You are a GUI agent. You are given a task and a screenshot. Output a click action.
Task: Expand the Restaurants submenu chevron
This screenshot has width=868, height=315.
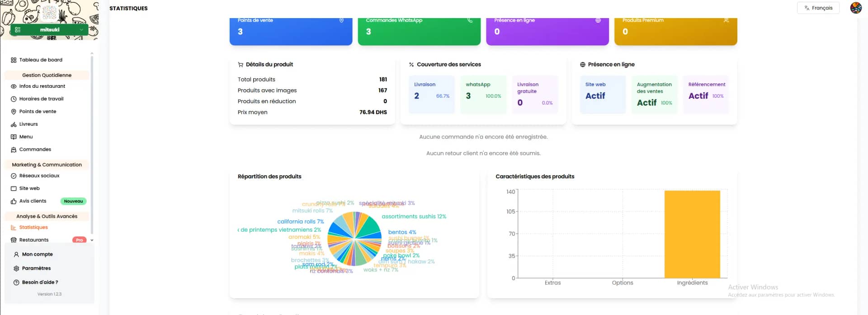pyautogui.click(x=92, y=240)
